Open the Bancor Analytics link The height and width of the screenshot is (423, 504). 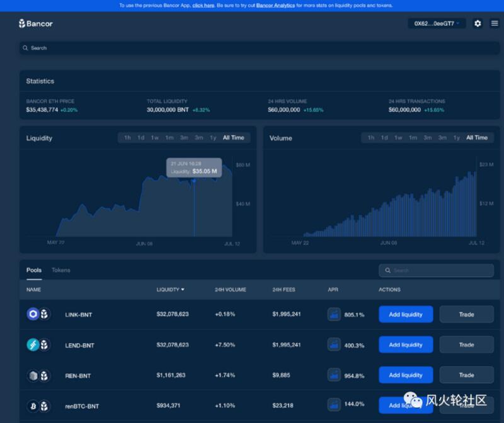(275, 6)
